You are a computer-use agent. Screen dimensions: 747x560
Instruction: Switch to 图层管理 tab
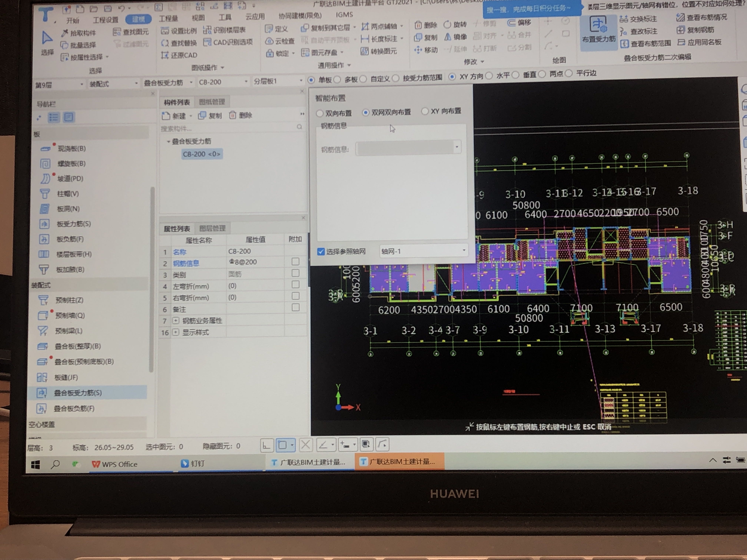[212, 228]
